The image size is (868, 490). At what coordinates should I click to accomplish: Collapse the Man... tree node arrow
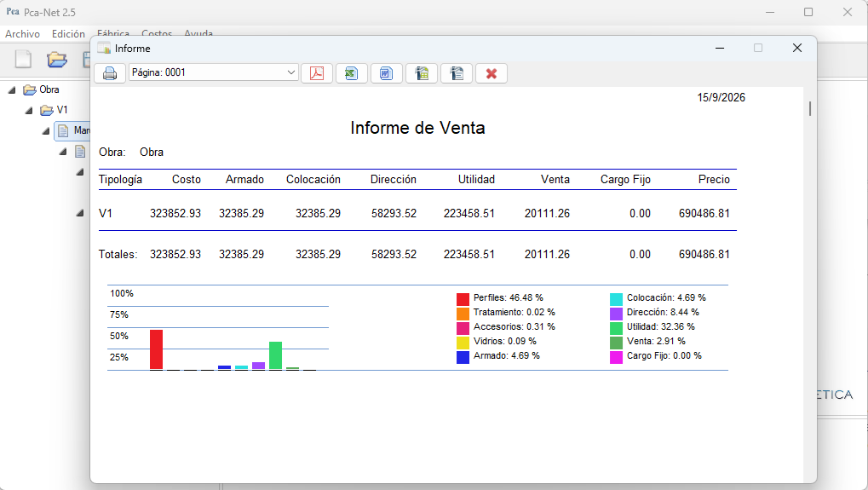(47, 131)
